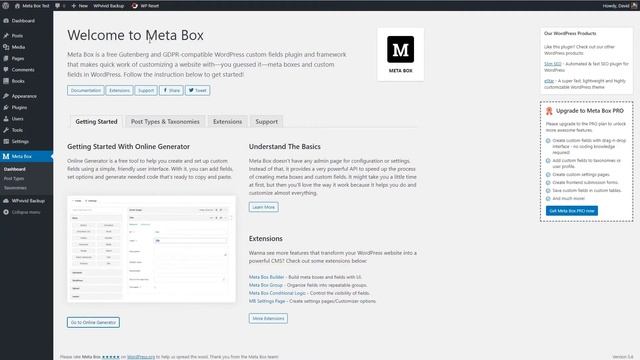Switch to the Getting Started tab

pyautogui.click(x=96, y=122)
